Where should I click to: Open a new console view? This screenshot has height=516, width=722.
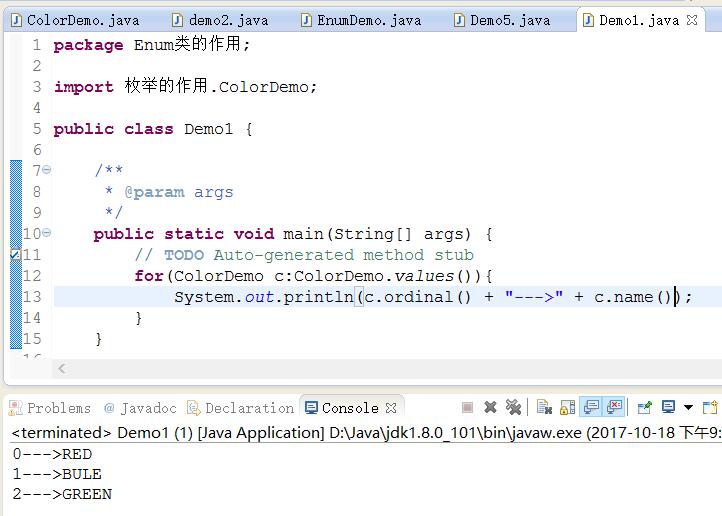pos(710,407)
